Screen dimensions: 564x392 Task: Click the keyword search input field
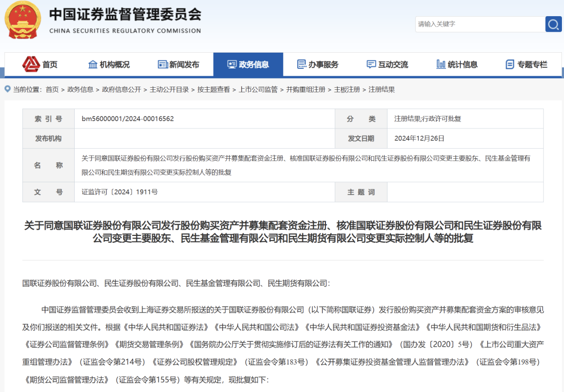point(479,24)
